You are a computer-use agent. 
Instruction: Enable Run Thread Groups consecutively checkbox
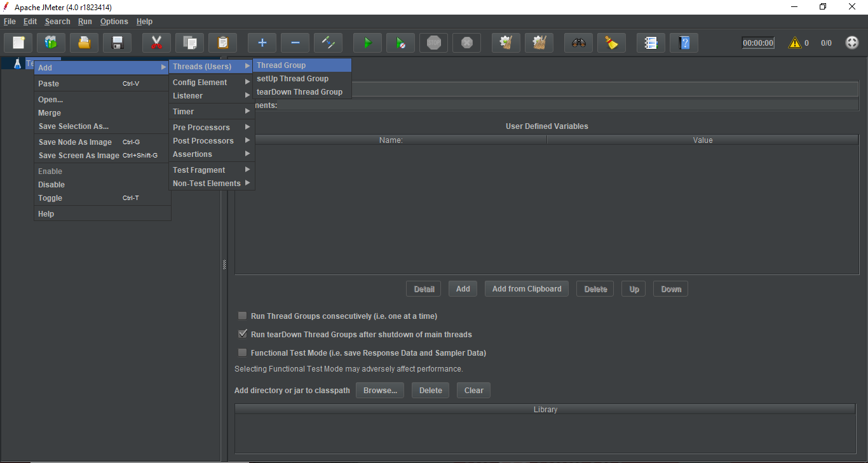242,316
